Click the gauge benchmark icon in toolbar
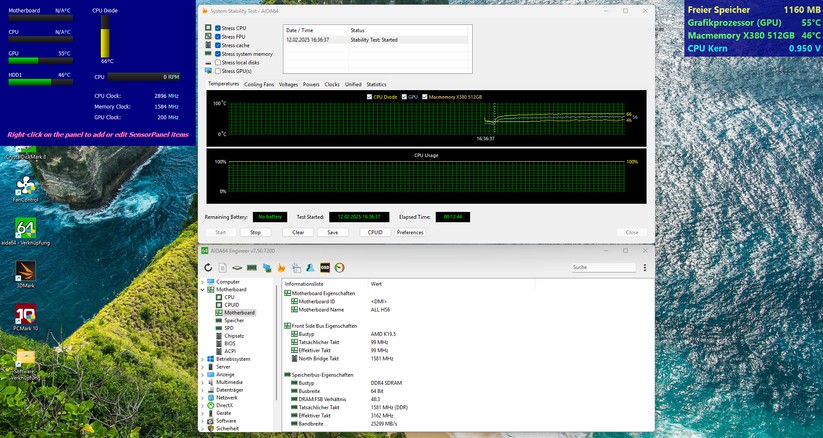The width and height of the screenshot is (823, 438). (x=339, y=267)
